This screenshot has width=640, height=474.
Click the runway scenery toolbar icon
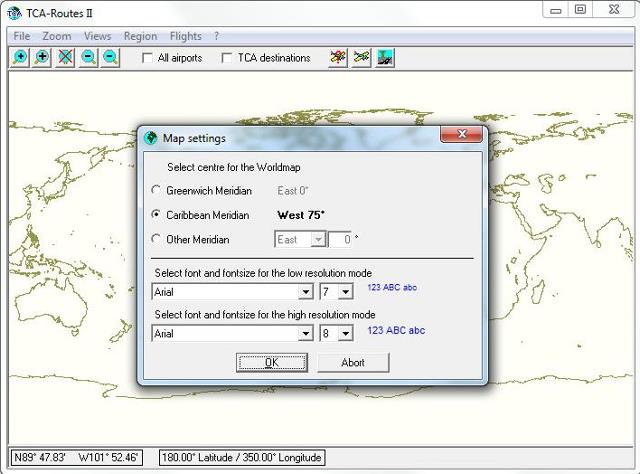coord(384,58)
